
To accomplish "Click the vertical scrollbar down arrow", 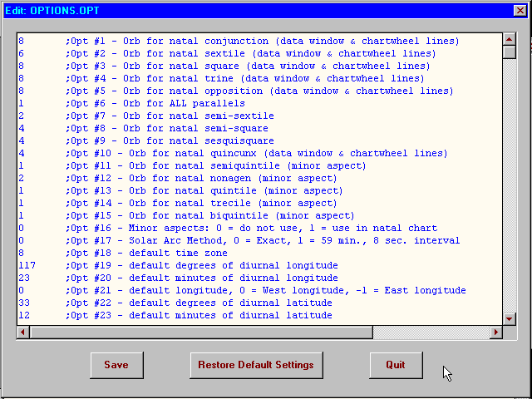I will [x=510, y=318].
